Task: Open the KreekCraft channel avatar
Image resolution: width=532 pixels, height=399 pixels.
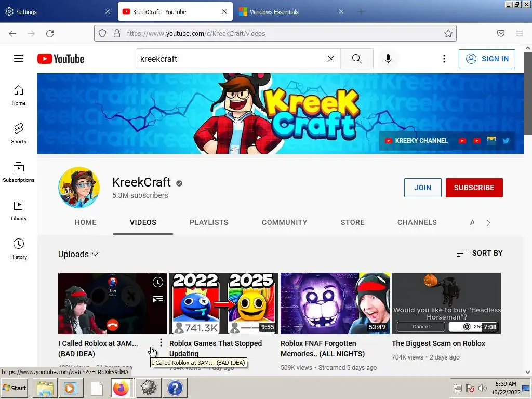Action: click(79, 187)
